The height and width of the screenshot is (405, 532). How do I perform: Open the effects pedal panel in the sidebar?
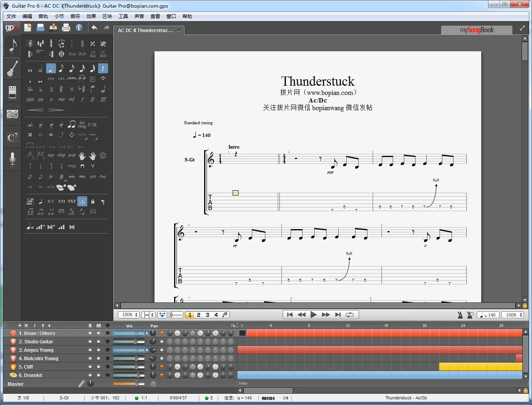(12, 92)
